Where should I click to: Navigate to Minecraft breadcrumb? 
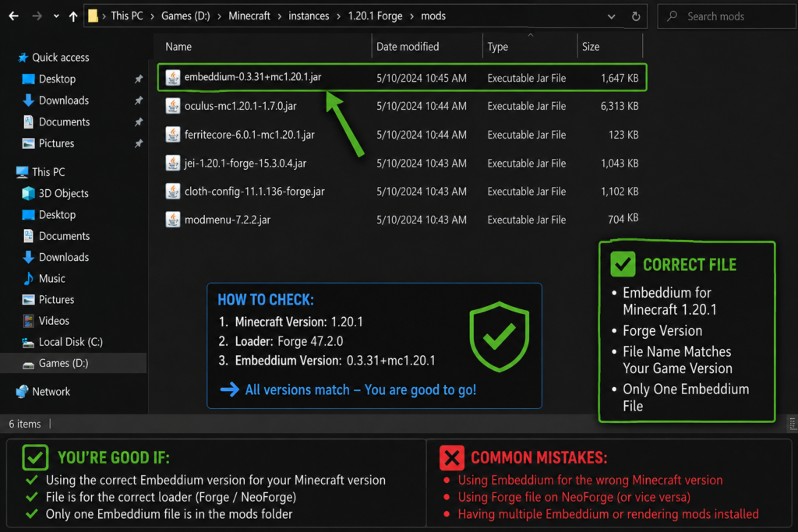coord(249,16)
